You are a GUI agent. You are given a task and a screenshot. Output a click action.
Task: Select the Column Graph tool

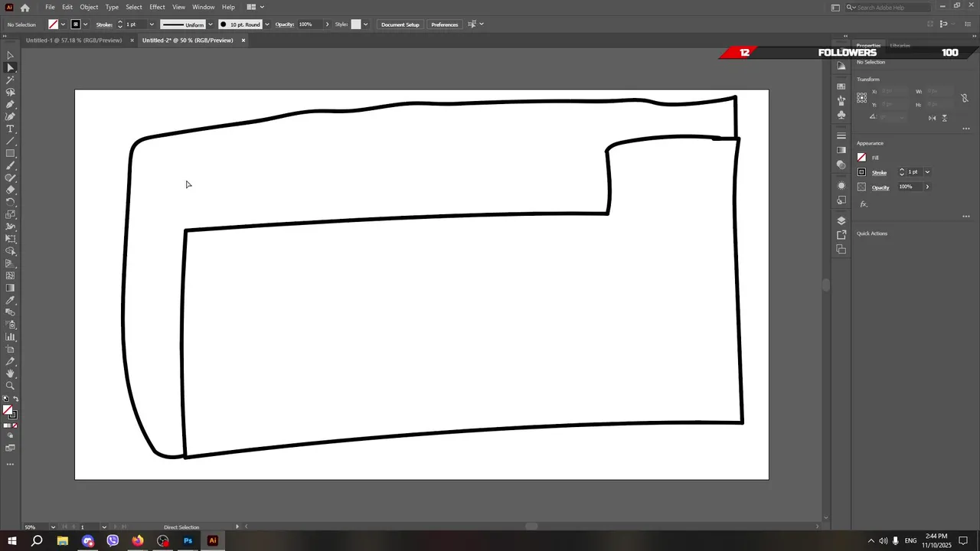point(10,337)
